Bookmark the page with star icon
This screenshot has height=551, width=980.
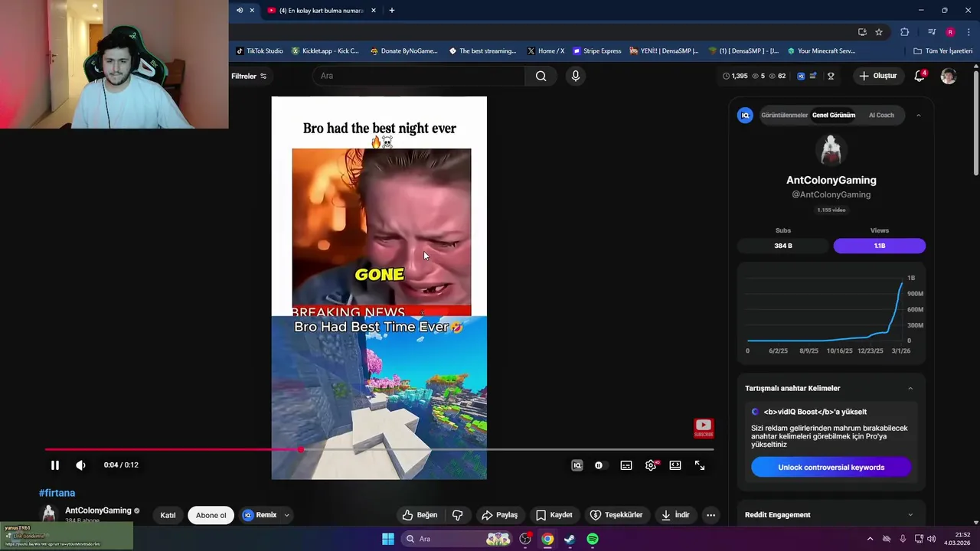879,32
